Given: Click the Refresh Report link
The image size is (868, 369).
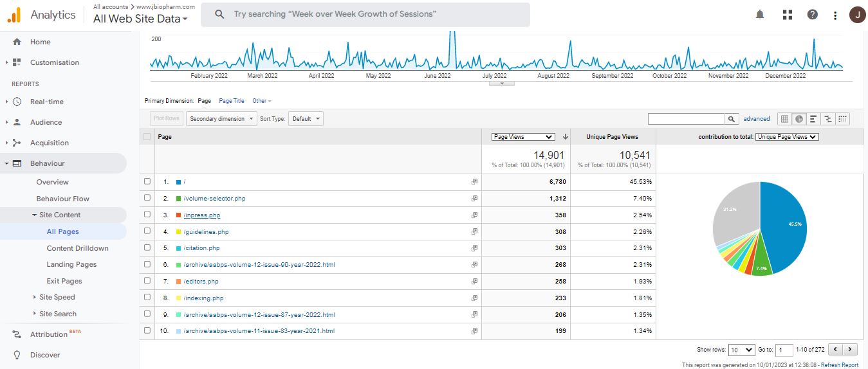Looking at the screenshot, I should click(x=839, y=365).
